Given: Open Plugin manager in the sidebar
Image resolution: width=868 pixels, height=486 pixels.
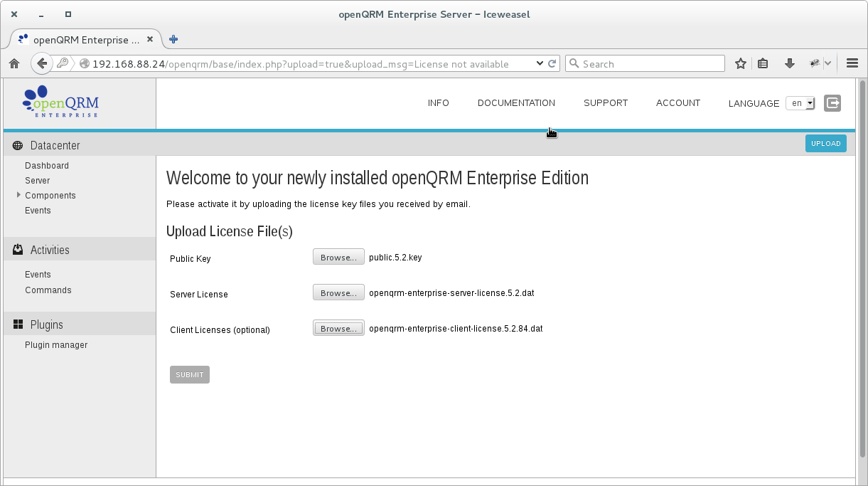Looking at the screenshot, I should click(x=56, y=345).
